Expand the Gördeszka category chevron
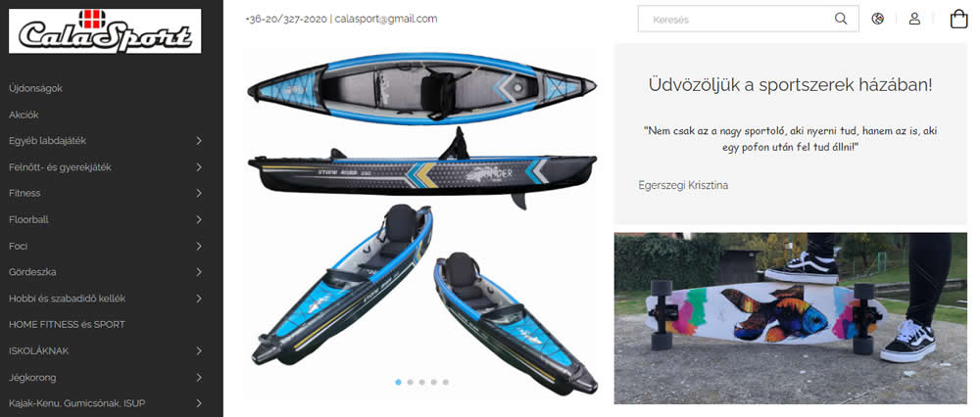The width and height of the screenshot is (980, 417). (199, 272)
